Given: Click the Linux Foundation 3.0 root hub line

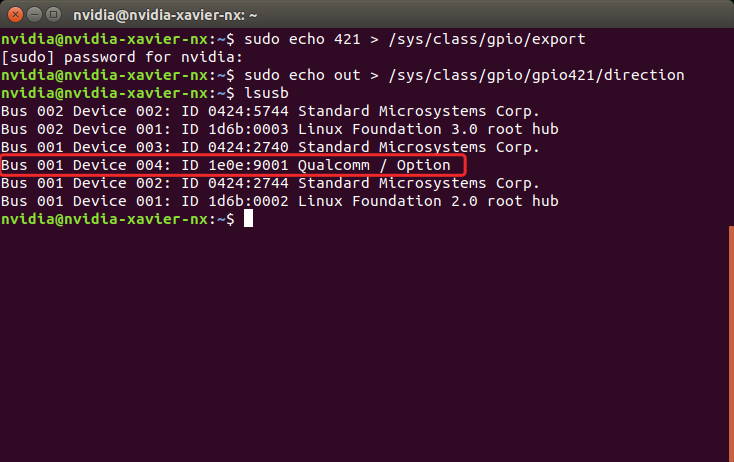Looking at the screenshot, I should [279, 129].
